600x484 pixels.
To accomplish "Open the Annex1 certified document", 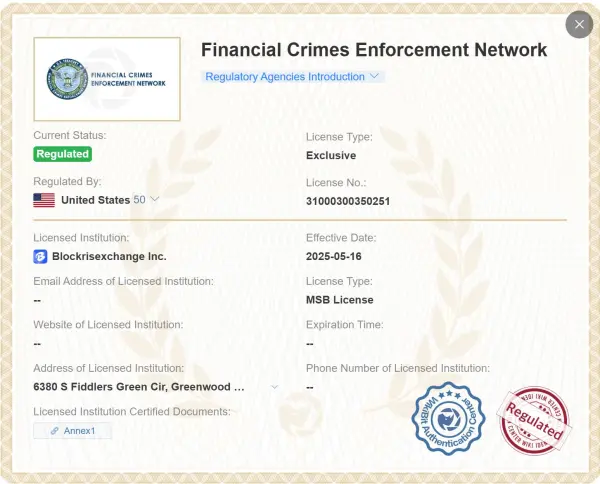I will pos(72,431).
